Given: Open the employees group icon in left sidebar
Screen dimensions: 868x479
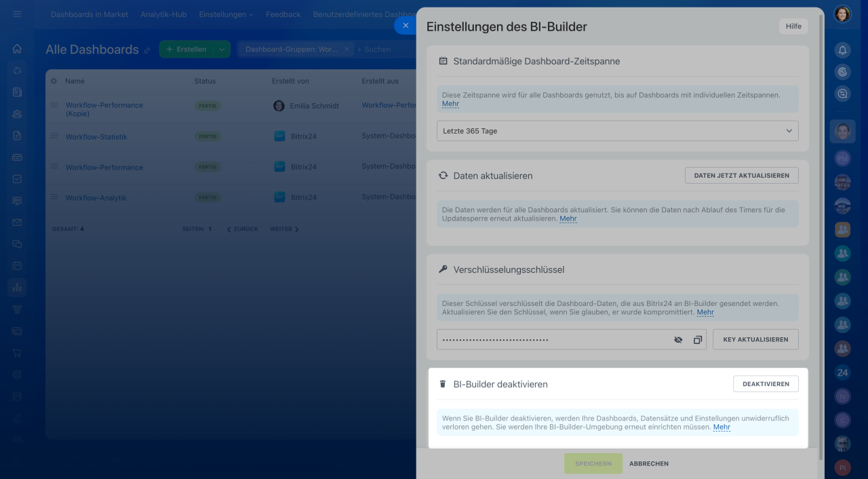Looking at the screenshot, I should [x=17, y=114].
